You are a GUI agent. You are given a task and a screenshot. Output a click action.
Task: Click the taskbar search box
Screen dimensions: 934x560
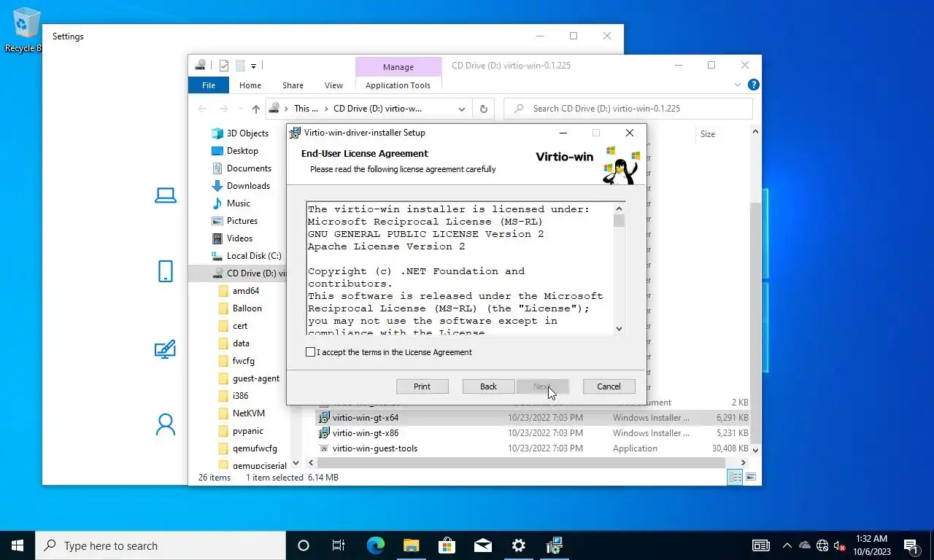pyautogui.click(x=161, y=545)
